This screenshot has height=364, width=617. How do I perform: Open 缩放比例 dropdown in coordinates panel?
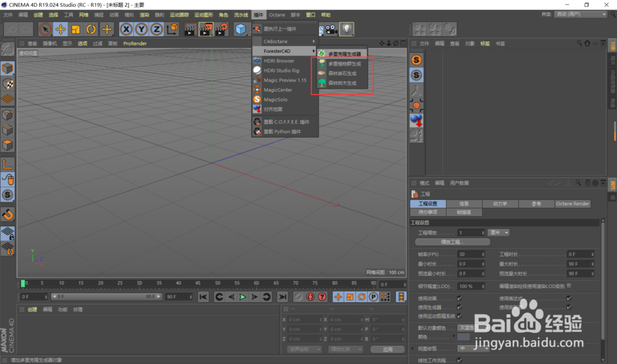[345, 349]
